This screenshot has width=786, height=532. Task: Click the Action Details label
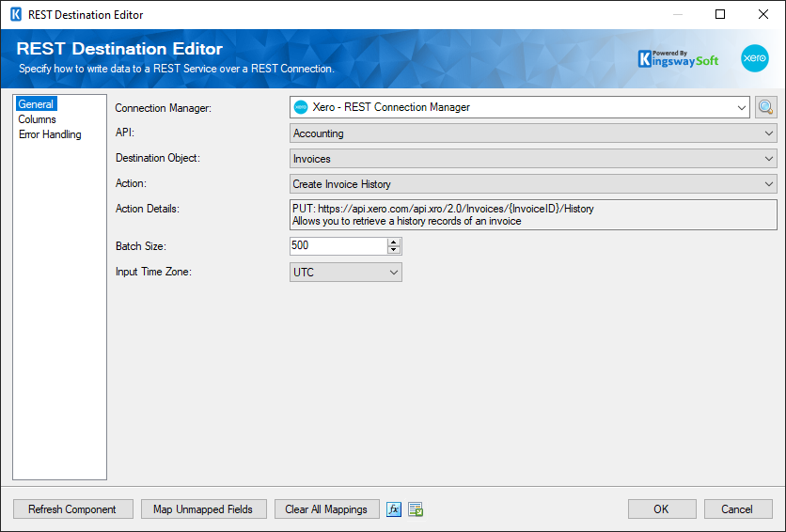point(148,209)
